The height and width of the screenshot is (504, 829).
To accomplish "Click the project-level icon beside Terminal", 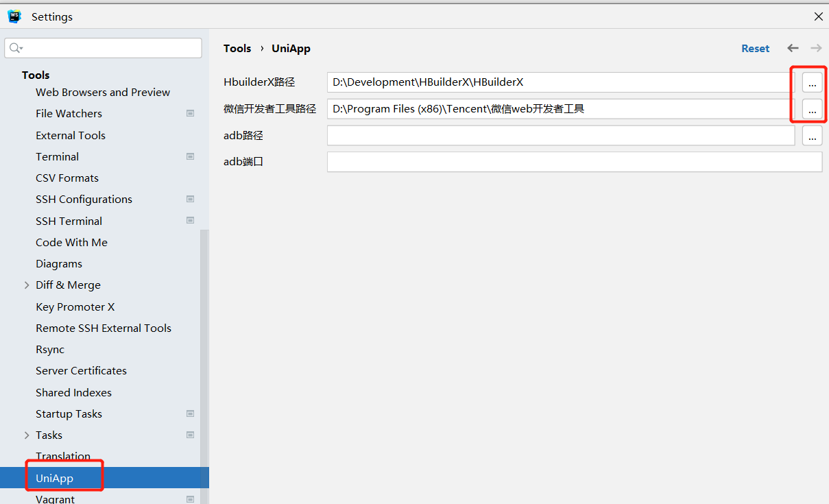I will pyautogui.click(x=190, y=156).
